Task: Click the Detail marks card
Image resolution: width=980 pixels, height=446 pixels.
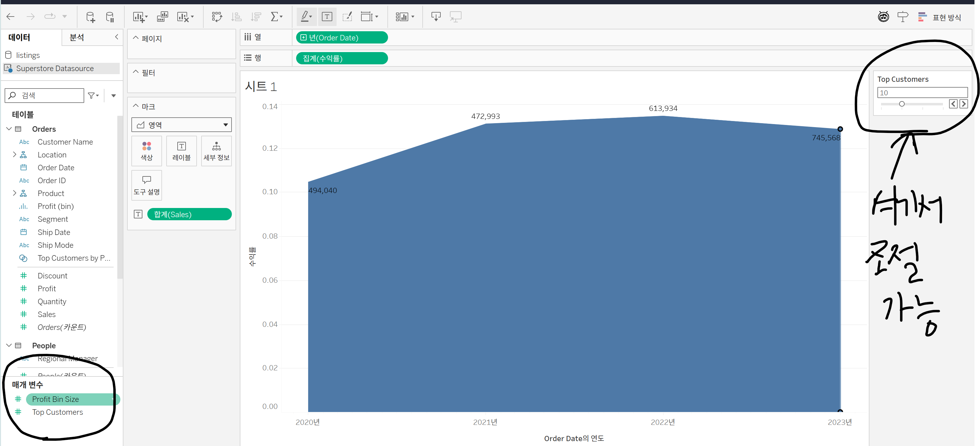Action: 217,151
